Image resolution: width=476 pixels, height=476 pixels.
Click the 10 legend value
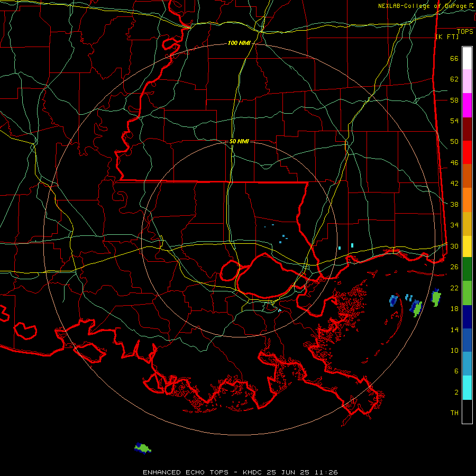454,350
